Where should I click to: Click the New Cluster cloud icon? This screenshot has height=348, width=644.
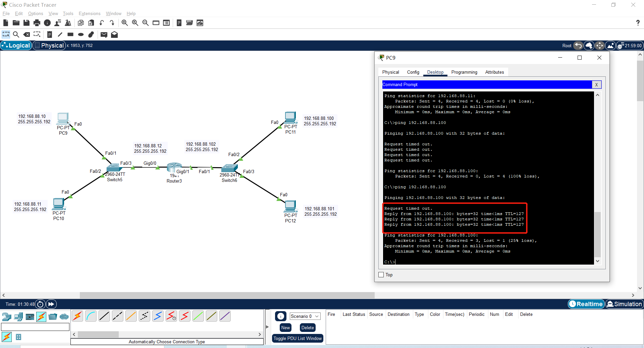(x=589, y=46)
